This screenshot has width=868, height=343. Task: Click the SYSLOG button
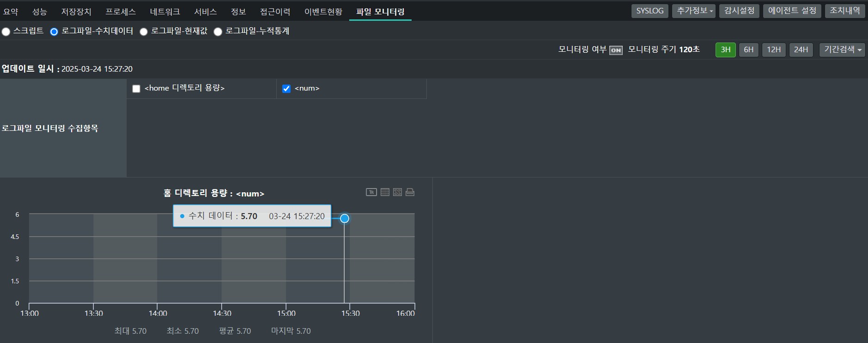[649, 11]
